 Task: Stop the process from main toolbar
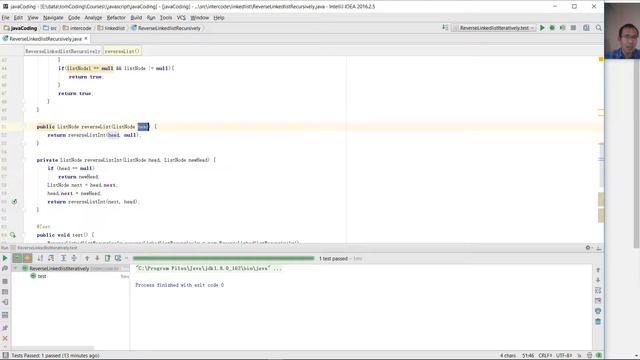pyautogui.click(x=573, y=28)
